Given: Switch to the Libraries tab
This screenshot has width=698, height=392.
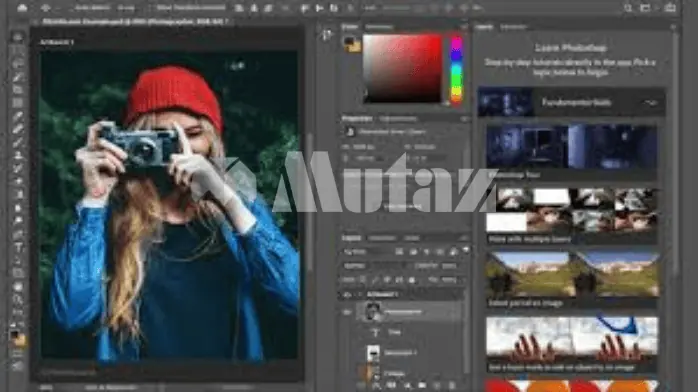Looking at the screenshot, I should [513, 27].
